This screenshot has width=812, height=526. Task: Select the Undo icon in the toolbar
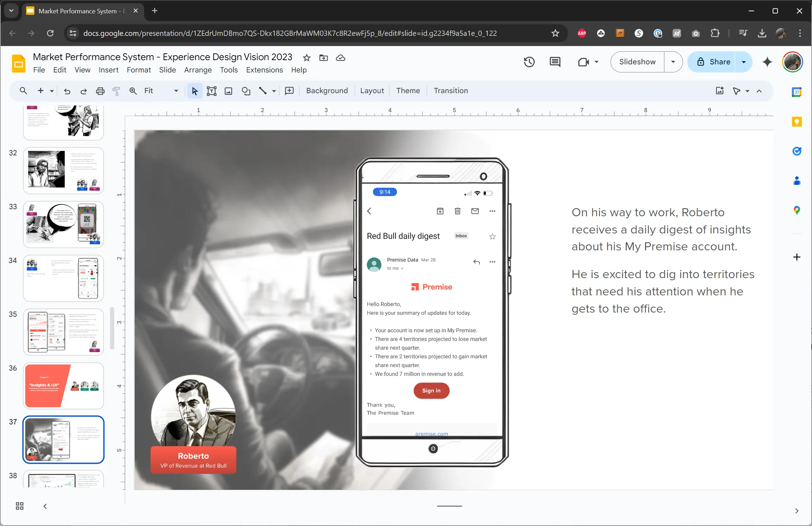tap(66, 91)
